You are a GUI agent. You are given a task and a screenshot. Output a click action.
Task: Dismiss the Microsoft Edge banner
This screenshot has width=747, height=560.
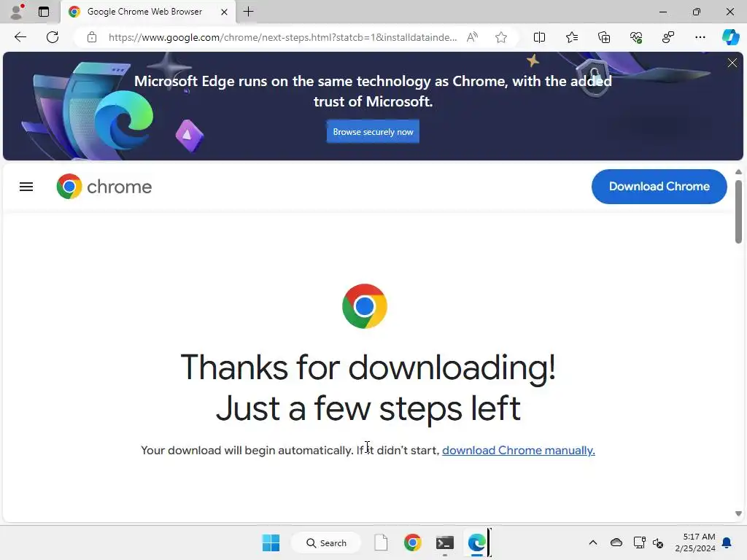(x=732, y=63)
